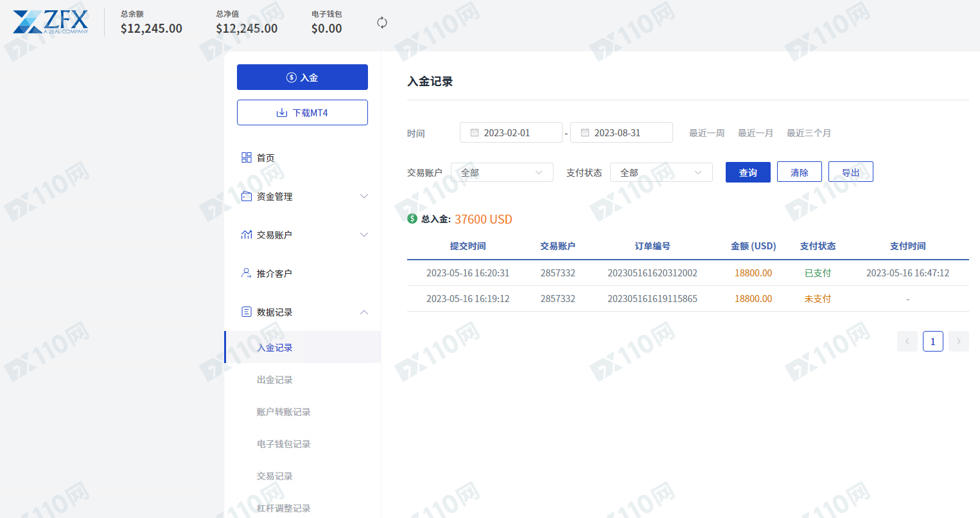980x518 pixels.
Task: Click the refresh balance icon
Action: pyautogui.click(x=382, y=22)
